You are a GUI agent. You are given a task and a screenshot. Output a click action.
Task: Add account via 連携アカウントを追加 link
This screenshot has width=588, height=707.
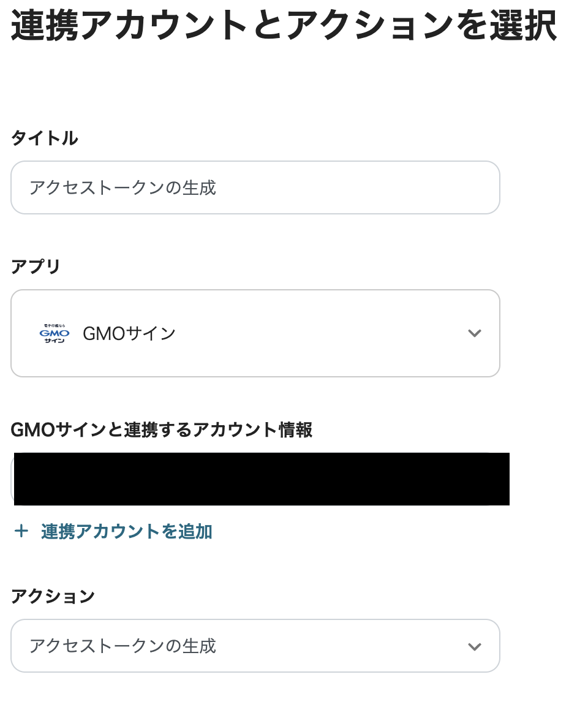[x=126, y=531]
